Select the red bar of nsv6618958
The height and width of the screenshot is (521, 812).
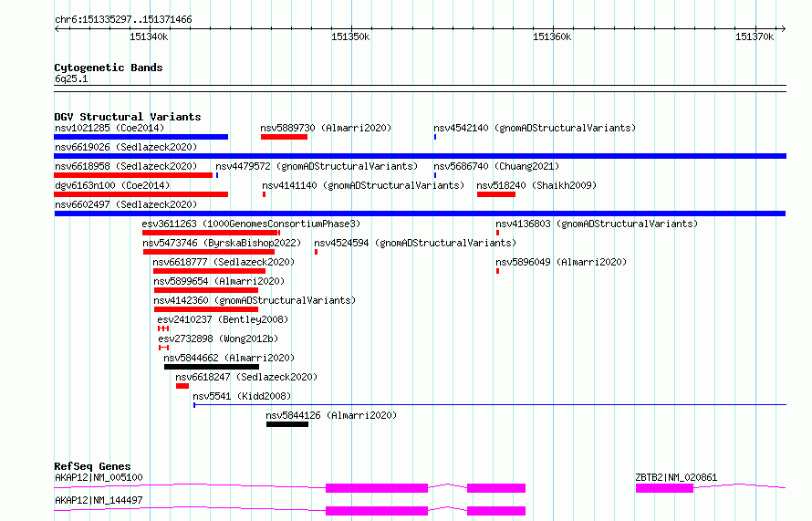[x=133, y=175]
